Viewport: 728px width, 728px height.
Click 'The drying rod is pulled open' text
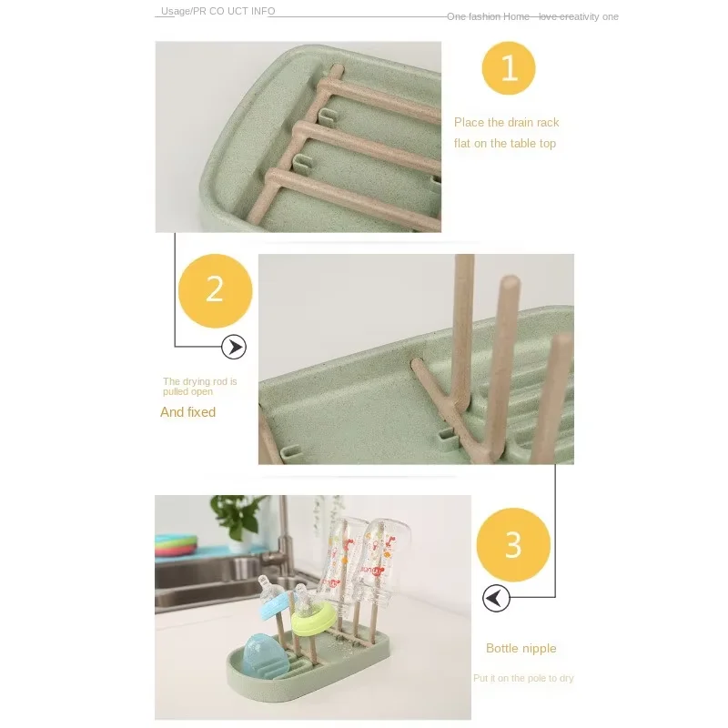(199, 386)
